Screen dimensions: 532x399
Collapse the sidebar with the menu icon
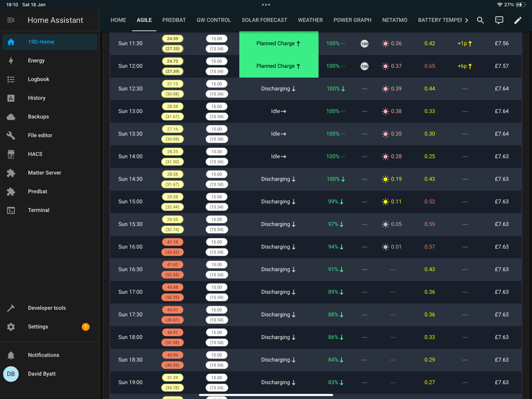click(11, 20)
